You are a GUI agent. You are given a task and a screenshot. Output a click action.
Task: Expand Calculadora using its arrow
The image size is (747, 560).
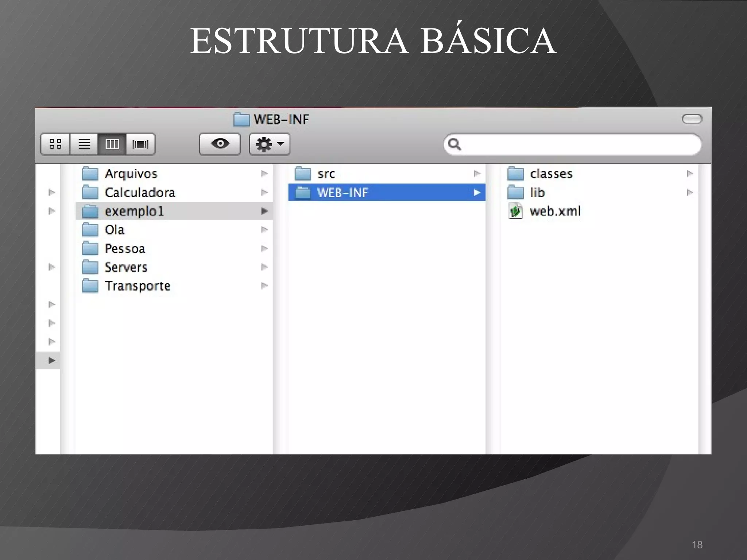264,192
